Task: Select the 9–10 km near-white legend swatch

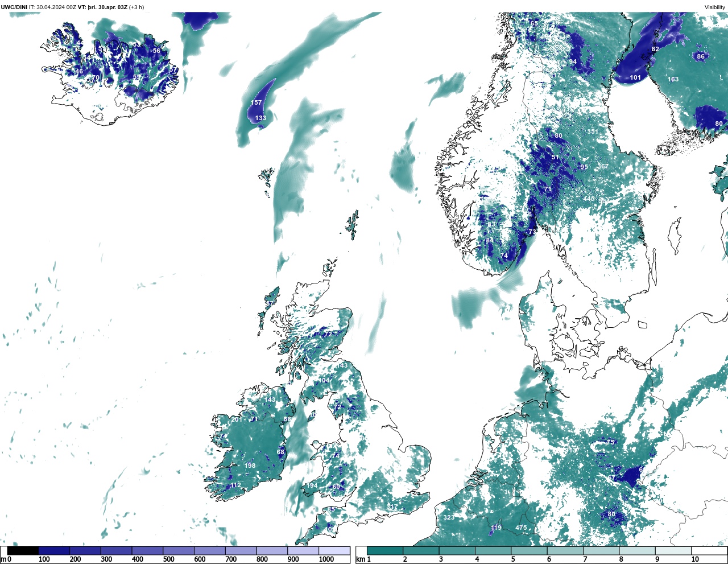Action: coord(673,551)
